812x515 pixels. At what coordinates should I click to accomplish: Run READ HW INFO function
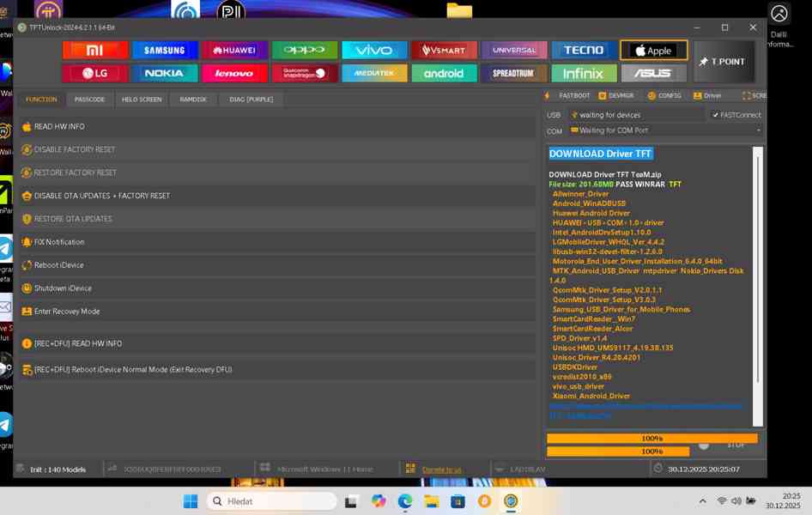click(x=59, y=127)
